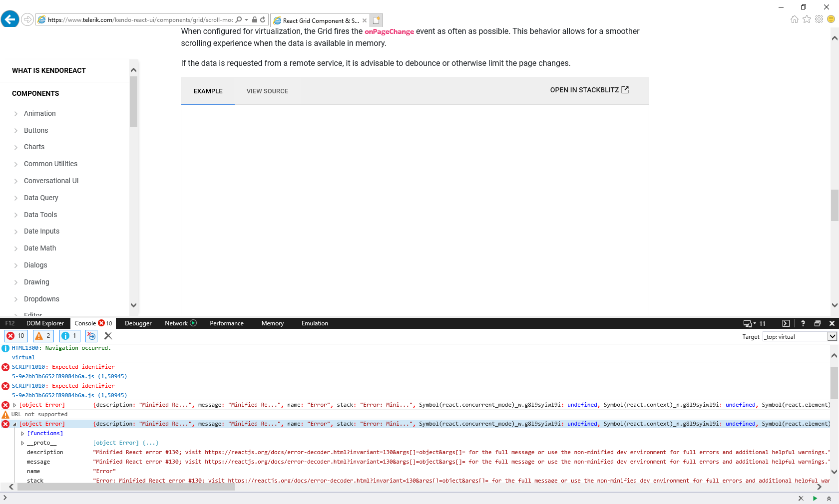
Task: Toggle the console pane icon in dev tools
Action: point(786,323)
